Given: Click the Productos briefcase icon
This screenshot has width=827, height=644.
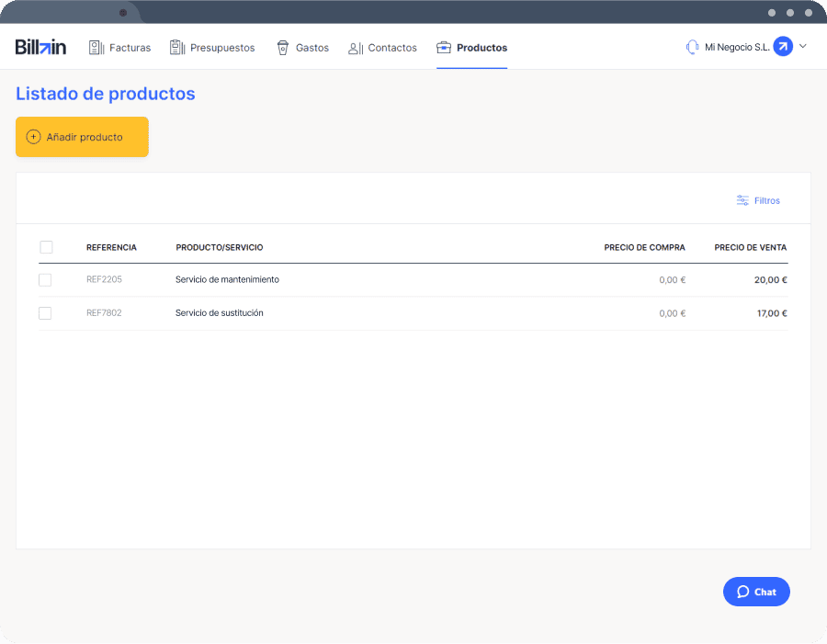Looking at the screenshot, I should pyautogui.click(x=444, y=48).
